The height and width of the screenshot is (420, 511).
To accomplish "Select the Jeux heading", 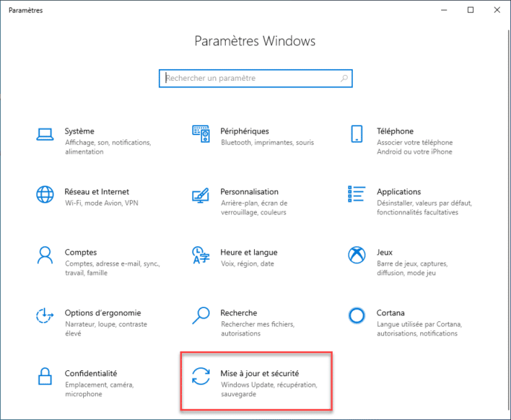I will tap(385, 252).
